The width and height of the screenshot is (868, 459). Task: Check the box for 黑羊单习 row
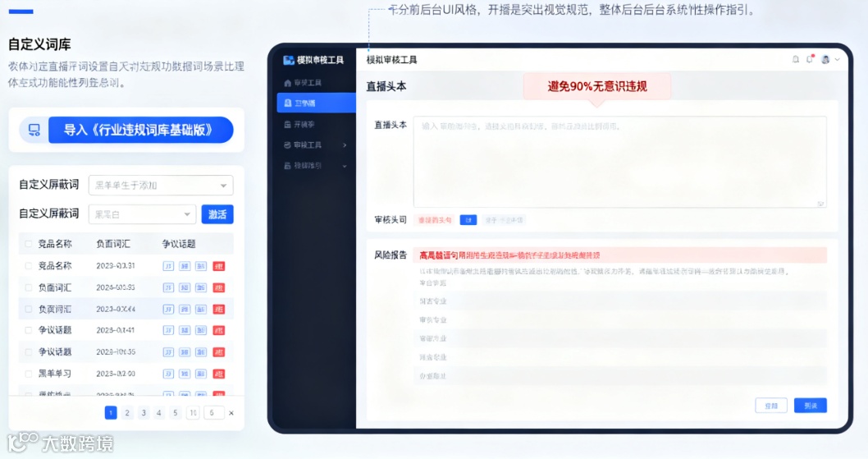coord(28,374)
